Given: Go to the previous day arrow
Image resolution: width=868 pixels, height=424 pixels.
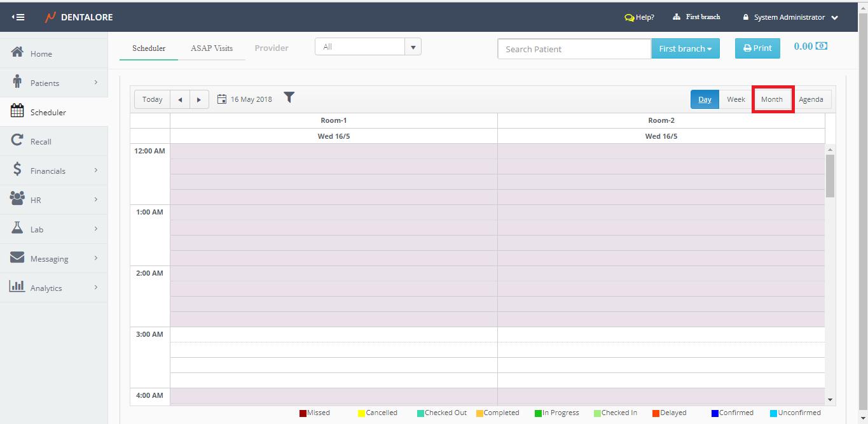Looking at the screenshot, I should point(180,99).
